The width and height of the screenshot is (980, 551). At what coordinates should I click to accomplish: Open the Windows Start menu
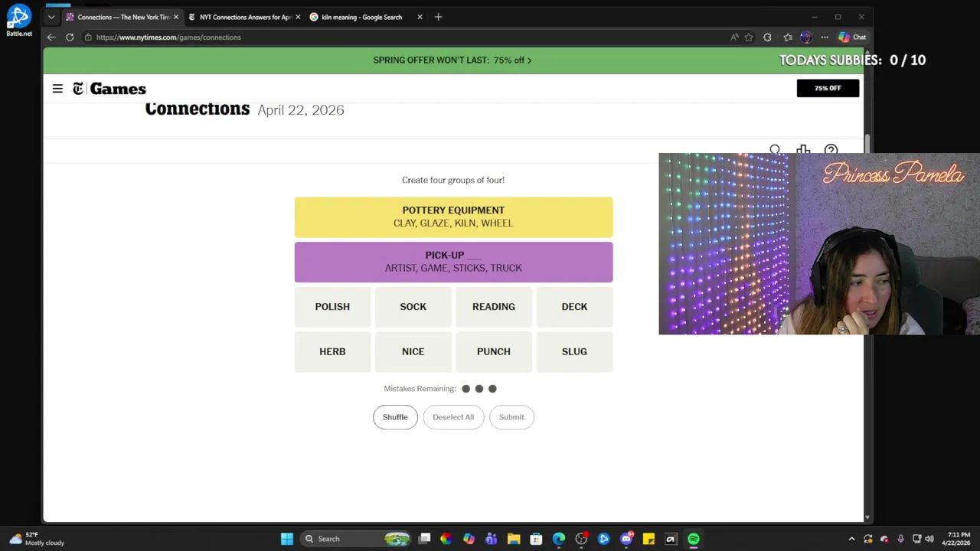pos(286,539)
